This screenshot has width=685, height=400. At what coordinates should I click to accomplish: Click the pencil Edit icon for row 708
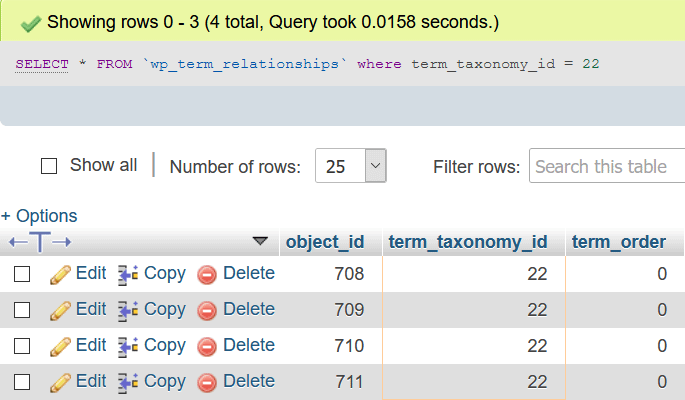click(x=60, y=274)
